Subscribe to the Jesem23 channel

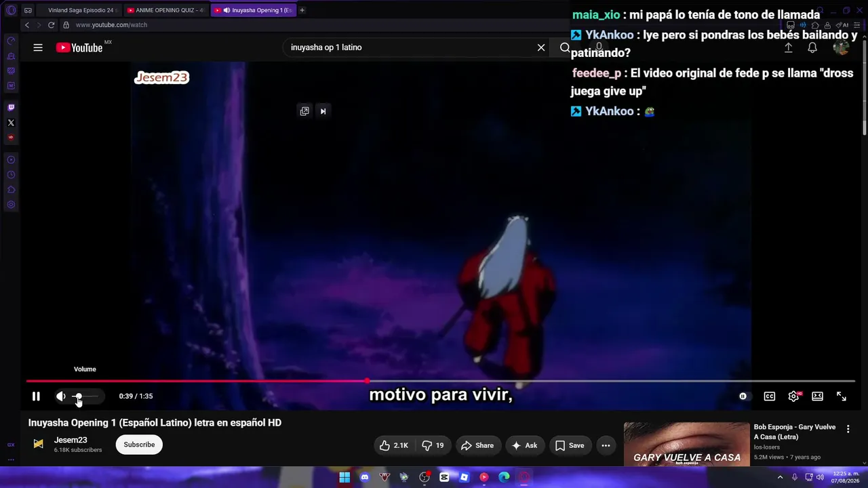click(x=139, y=445)
